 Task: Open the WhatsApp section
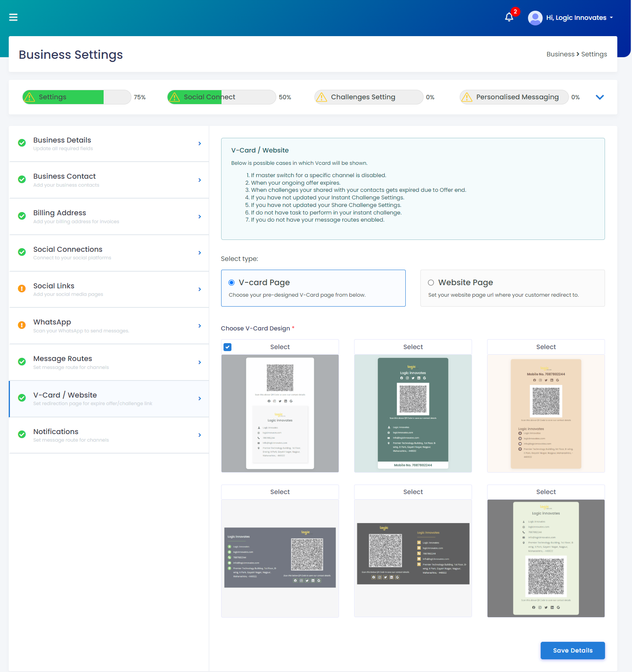click(109, 326)
